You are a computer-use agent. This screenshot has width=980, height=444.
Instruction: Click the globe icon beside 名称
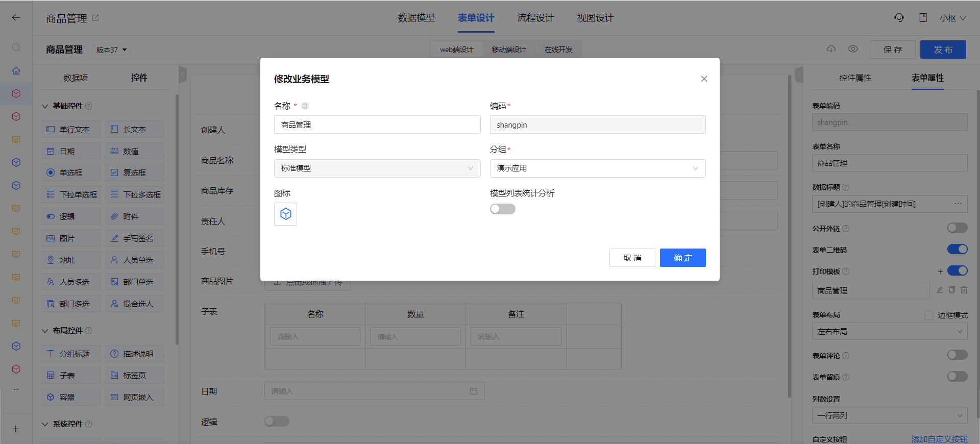pos(305,106)
